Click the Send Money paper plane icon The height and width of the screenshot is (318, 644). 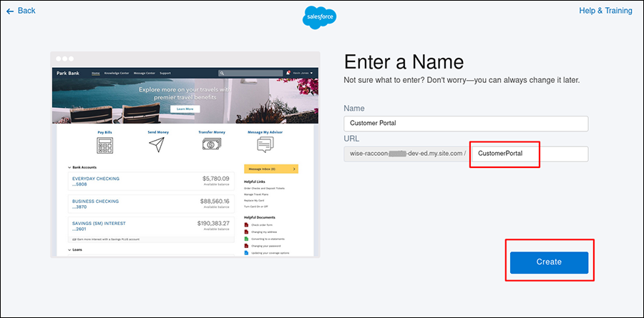coord(157,145)
